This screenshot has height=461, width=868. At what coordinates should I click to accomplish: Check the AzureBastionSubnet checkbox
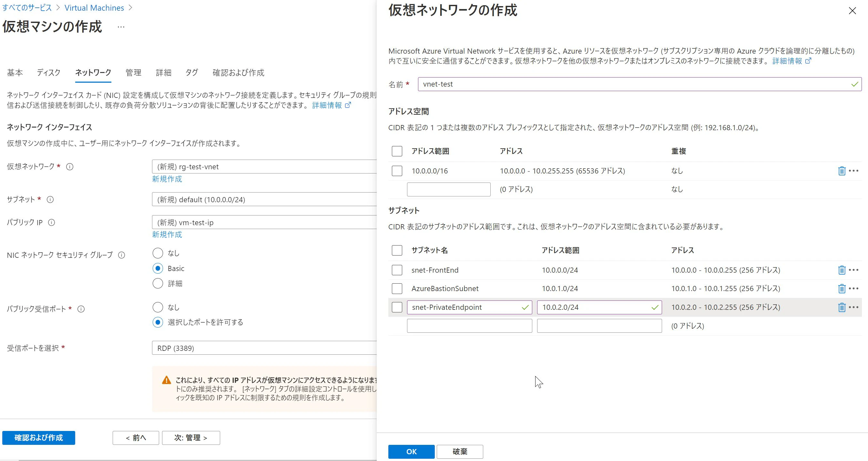coord(397,288)
